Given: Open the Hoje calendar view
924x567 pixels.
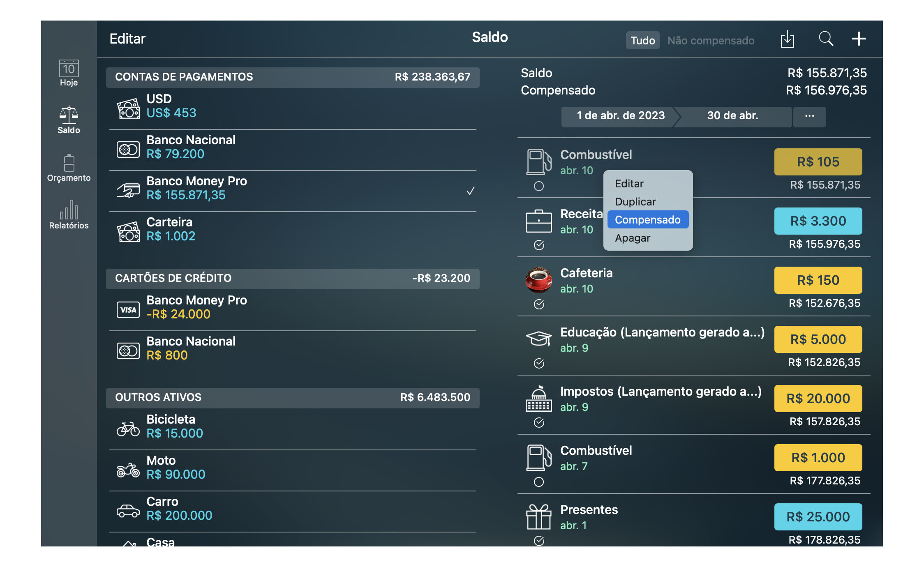Looking at the screenshot, I should point(69,73).
